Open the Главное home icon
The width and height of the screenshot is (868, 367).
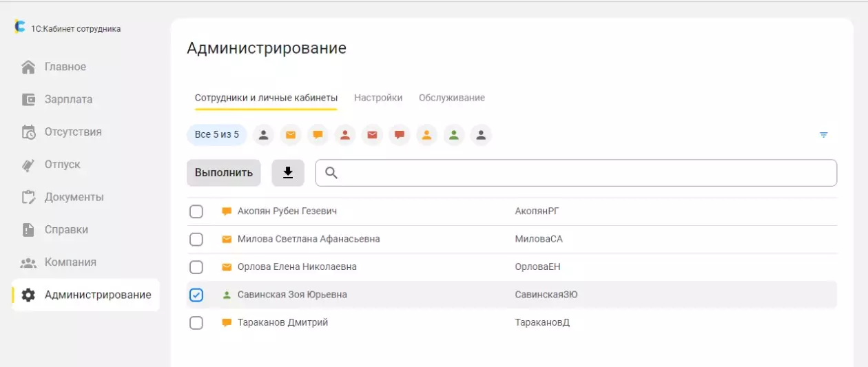pos(28,67)
